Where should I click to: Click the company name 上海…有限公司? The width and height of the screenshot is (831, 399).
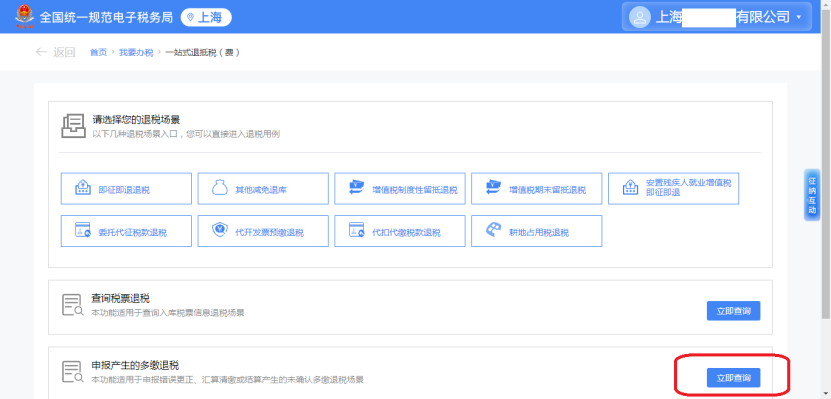pyautogui.click(x=723, y=17)
